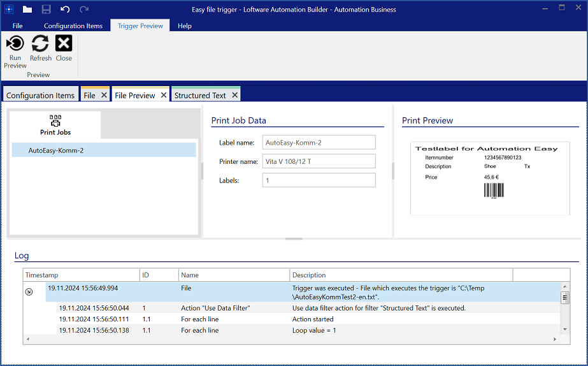
Task: Click the Run Preview icon
Action: tap(15, 43)
